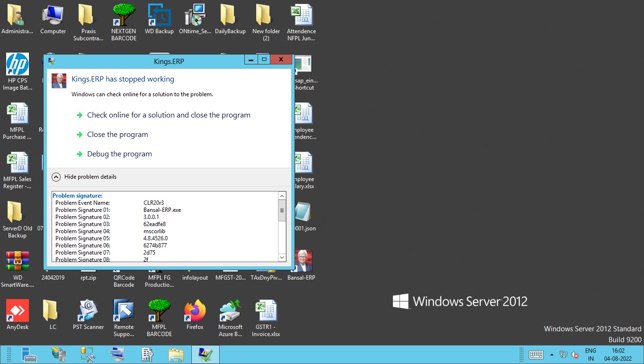Choose Check online for a solution

coord(169,115)
